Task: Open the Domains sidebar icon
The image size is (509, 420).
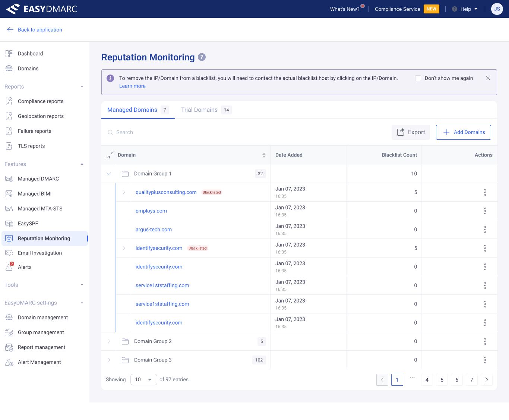Action: point(9,69)
